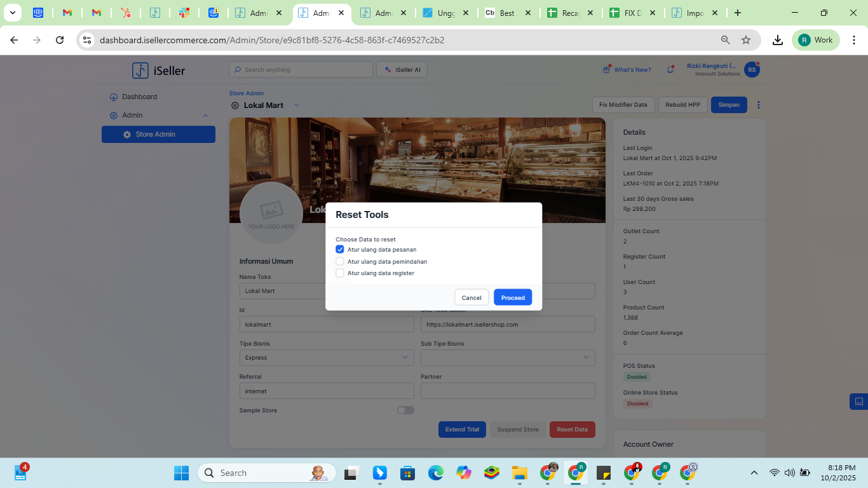Viewport: 868px width, 488px height.
Task: Collapse the Admin sidebar section
Action: [x=205, y=116]
